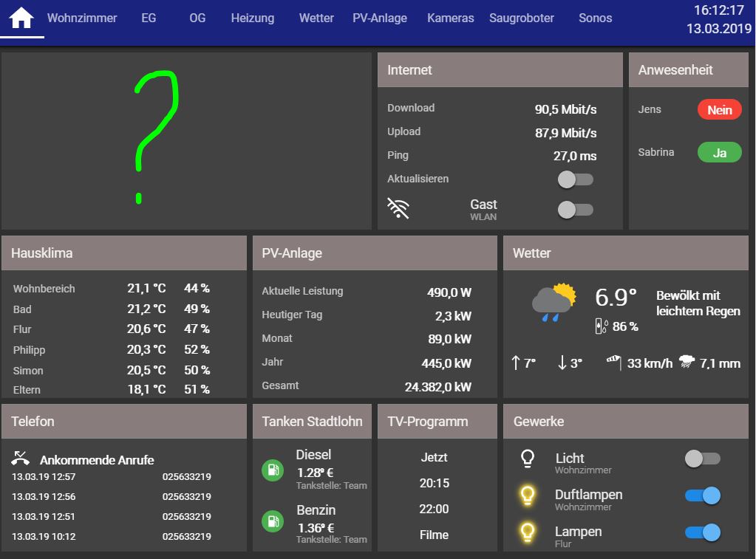
Task: Toggle the Aktualisieren switch
Action: (x=575, y=179)
